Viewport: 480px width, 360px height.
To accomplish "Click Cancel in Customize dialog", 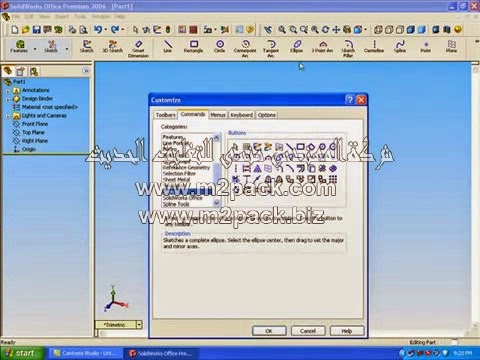I will pos(308,331).
